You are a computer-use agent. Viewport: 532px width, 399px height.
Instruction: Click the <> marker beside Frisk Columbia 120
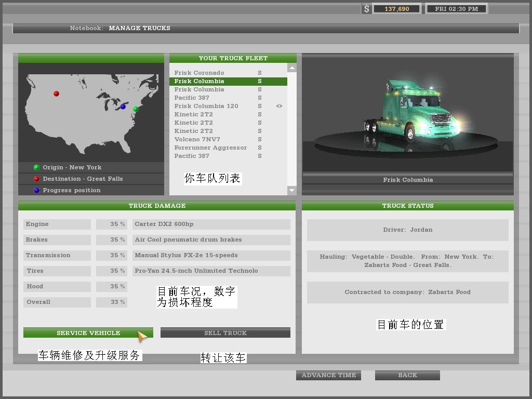click(279, 106)
